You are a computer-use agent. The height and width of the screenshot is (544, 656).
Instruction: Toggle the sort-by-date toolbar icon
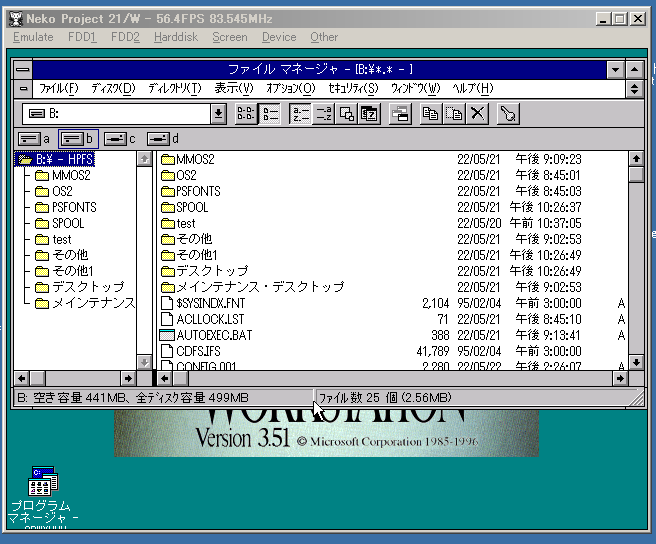(x=370, y=114)
